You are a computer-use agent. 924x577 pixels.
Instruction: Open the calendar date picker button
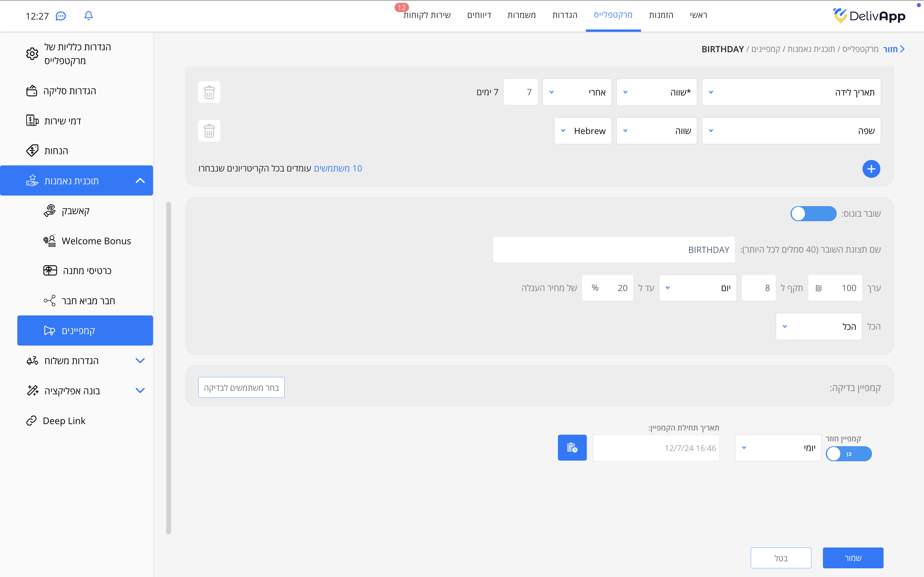pos(572,447)
